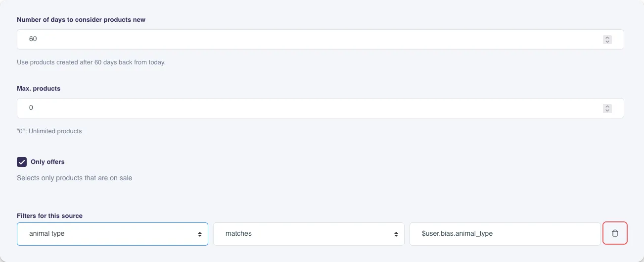Click the $user.bias.animal_type value field
Image resolution: width=644 pixels, height=262 pixels.
click(x=505, y=234)
